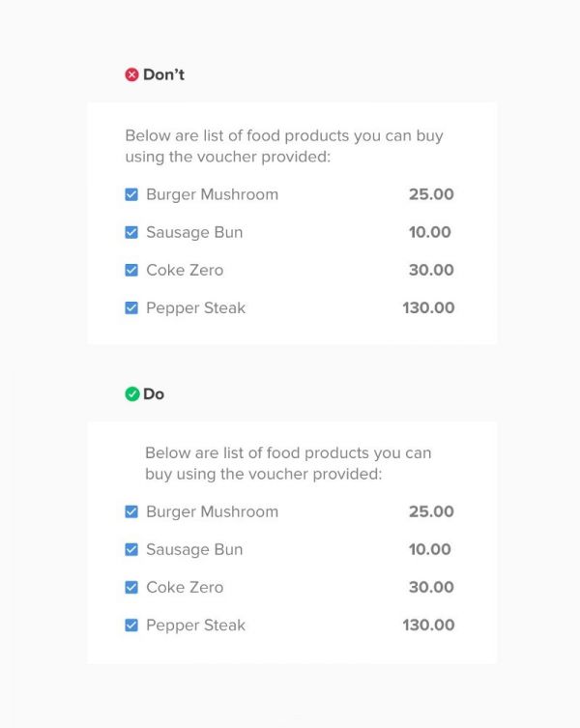Click the red X icon beside Don't
The image size is (580, 728).
point(131,74)
